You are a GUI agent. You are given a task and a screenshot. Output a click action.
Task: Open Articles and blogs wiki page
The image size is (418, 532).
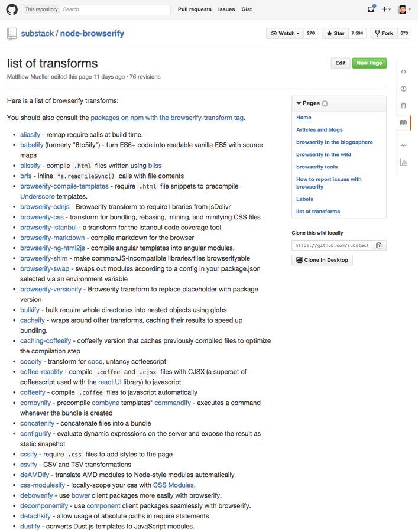[x=319, y=130]
